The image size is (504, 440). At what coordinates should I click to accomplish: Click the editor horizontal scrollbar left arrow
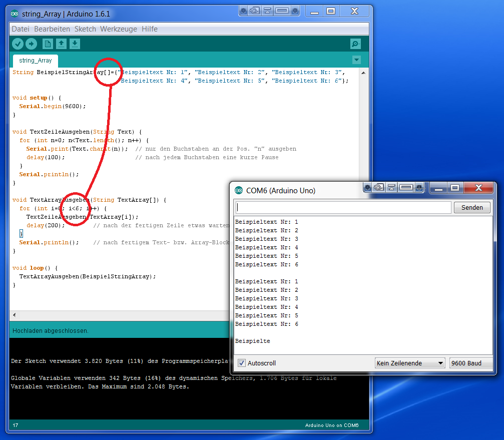pos(14,315)
